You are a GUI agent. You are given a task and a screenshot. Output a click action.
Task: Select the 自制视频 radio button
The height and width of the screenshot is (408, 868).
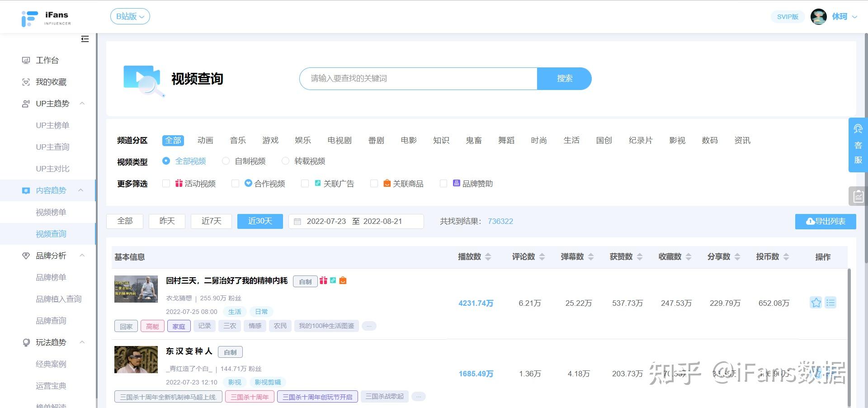coord(226,161)
